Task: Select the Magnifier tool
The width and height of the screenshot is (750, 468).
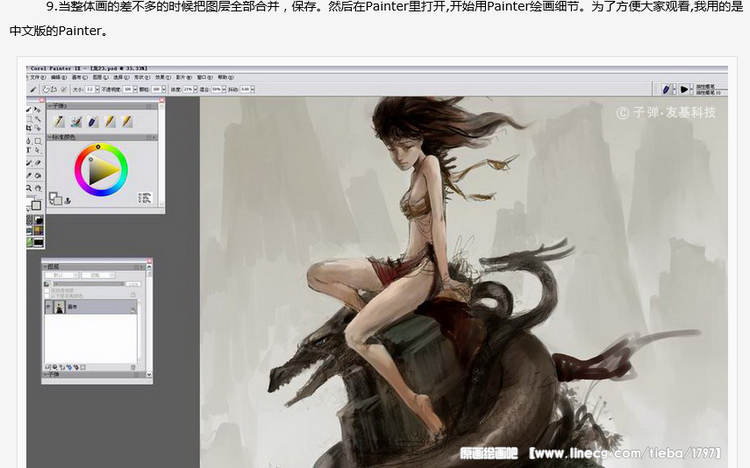Action: click(x=29, y=188)
